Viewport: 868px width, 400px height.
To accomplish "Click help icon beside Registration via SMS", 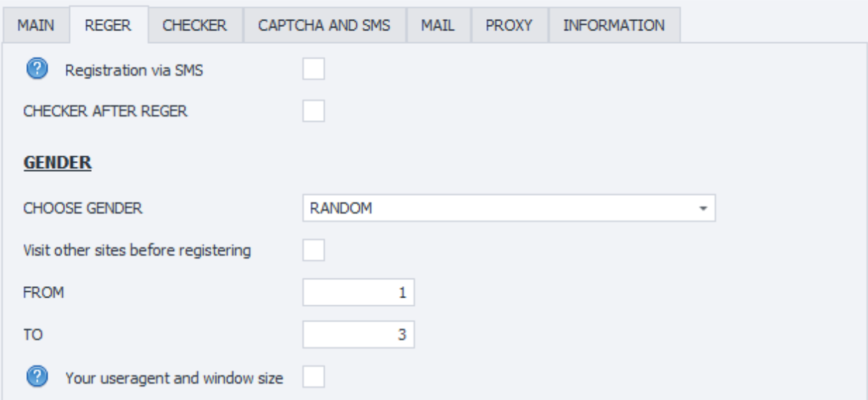I will click(36, 69).
